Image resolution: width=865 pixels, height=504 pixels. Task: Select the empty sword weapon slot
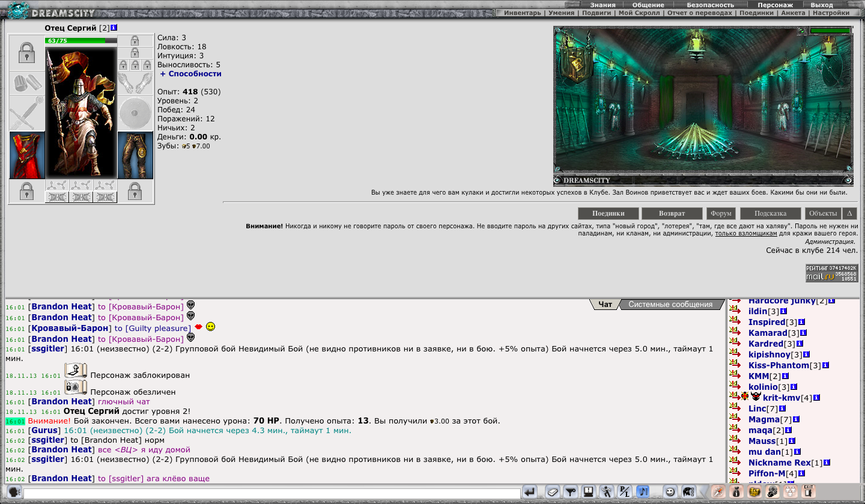[26, 113]
